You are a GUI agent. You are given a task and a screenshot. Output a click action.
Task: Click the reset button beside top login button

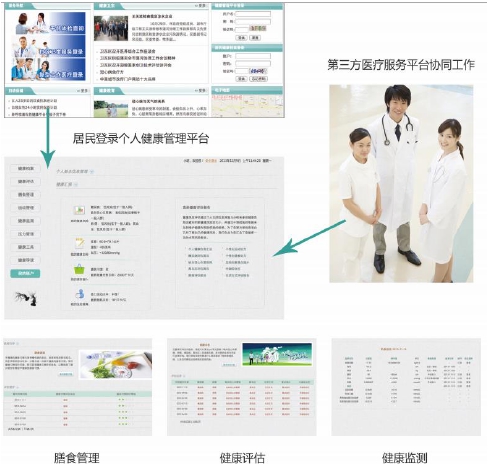255,38
